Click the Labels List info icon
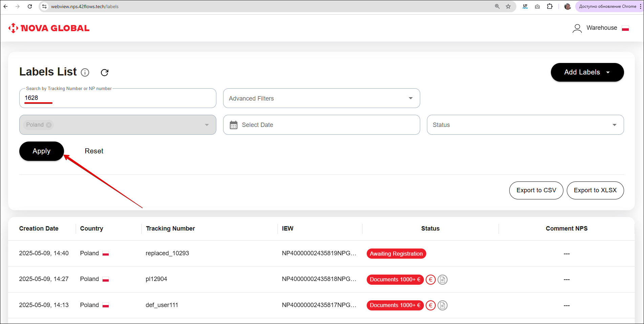The height and width of the screenshot is (324, 644). [x=85, y=72]
